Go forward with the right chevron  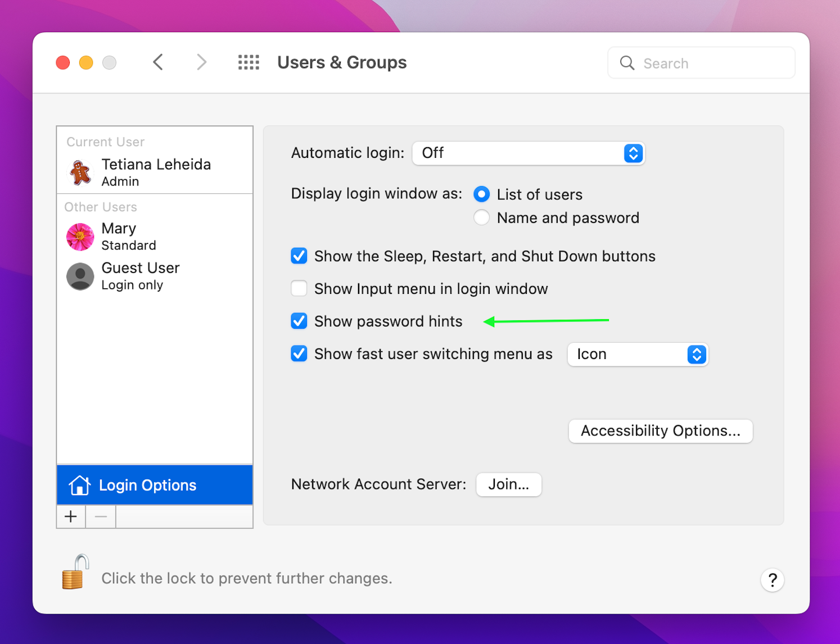click(201, 62)
